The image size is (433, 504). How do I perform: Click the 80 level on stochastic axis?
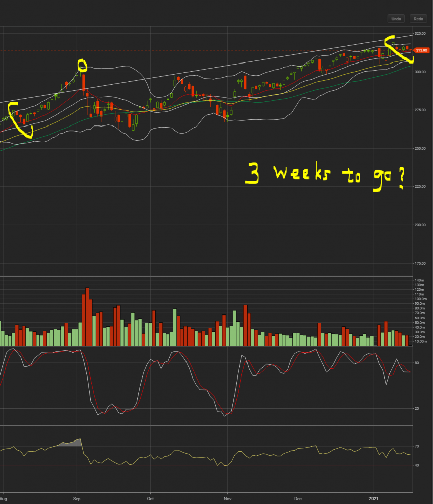(x=417, y=363)
